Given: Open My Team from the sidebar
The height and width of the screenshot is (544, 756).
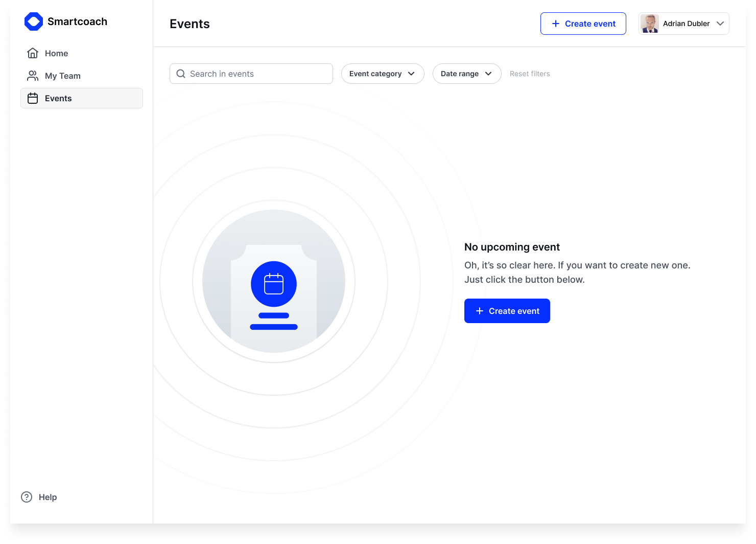Looking at the screenshot, I should 62,76.
